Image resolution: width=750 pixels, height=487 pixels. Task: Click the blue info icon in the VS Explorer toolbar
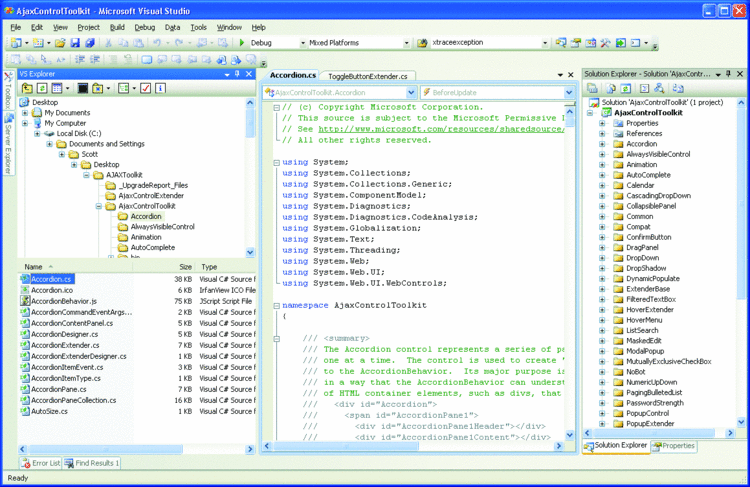(161, 88)
